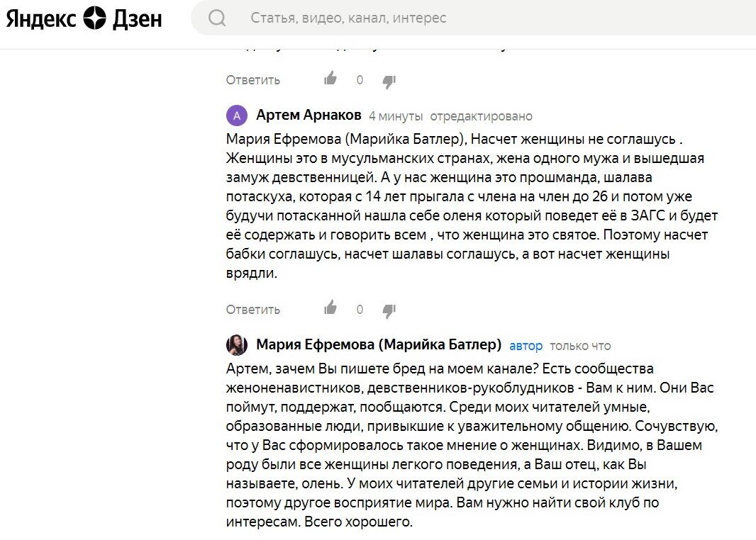Viewport: 756px width, 540px height.
Task: Open Мария Ефремова's profile photo avatar
Action: 236,345
